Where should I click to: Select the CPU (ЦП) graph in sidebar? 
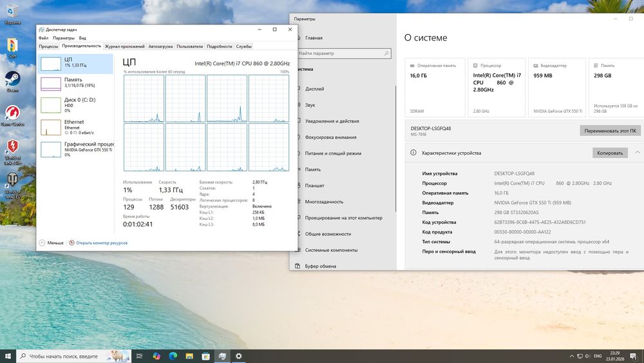pyautogui.click(x=75, y=64)
